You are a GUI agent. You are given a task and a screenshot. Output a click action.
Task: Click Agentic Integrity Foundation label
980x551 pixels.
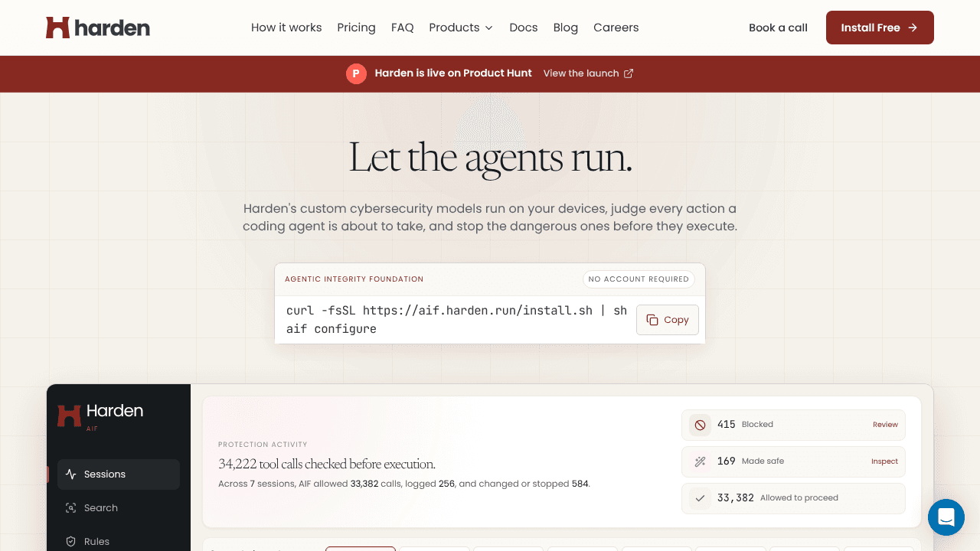(x=354, y=279)
